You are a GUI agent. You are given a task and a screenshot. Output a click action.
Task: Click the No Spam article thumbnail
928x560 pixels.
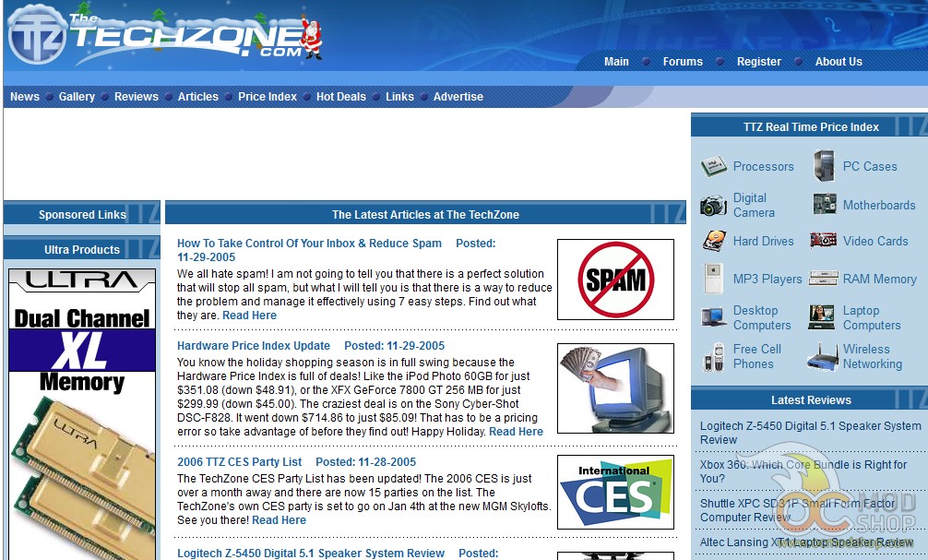tap(615, 280)
